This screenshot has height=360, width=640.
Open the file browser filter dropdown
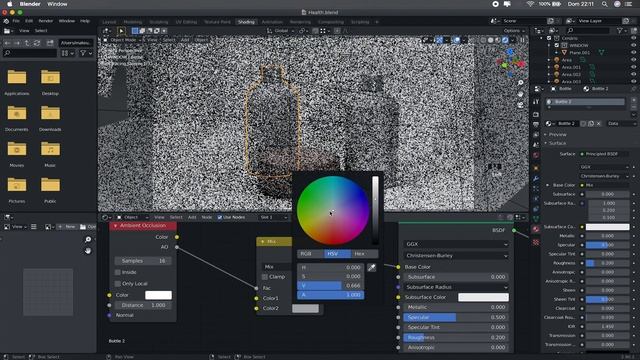[86, 53]
